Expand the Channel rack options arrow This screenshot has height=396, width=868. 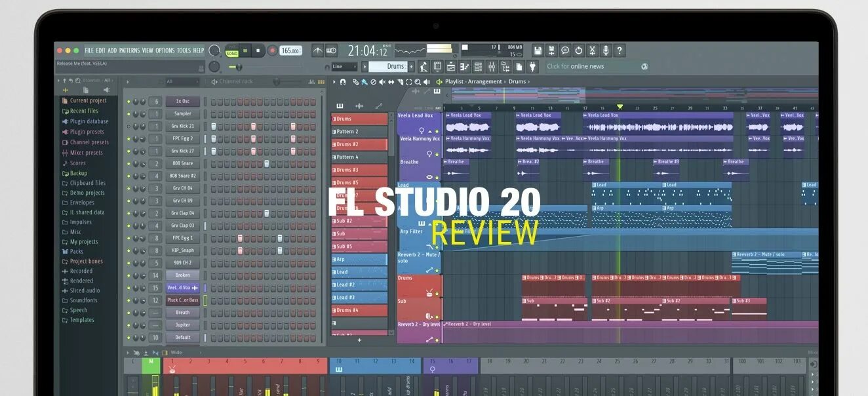pos(128,82)
